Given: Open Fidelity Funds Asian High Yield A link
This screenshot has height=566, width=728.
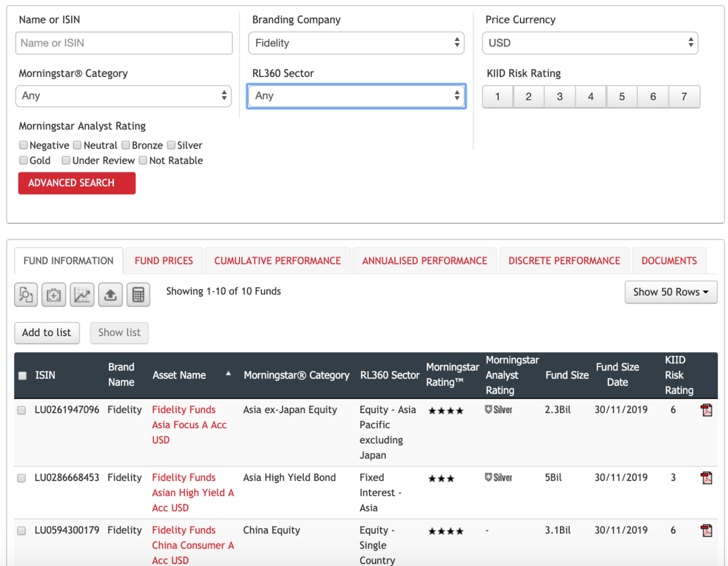Looking at the screenshot, I should (193, 493).
